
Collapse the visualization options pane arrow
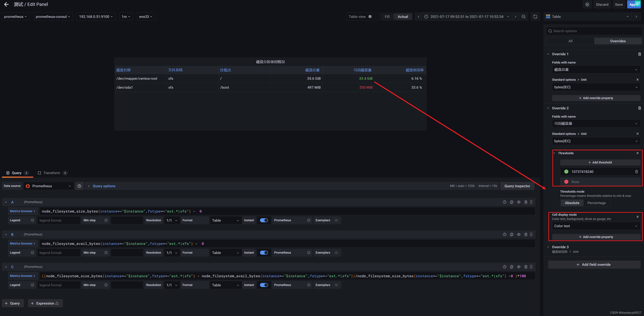point(636,17)
